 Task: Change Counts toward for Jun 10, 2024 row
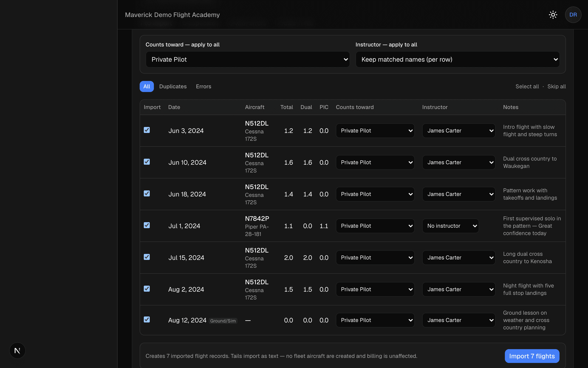(x=375, y=162)
